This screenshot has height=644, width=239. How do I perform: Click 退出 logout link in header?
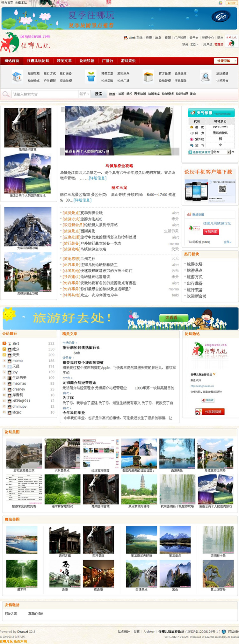[220, 38]
